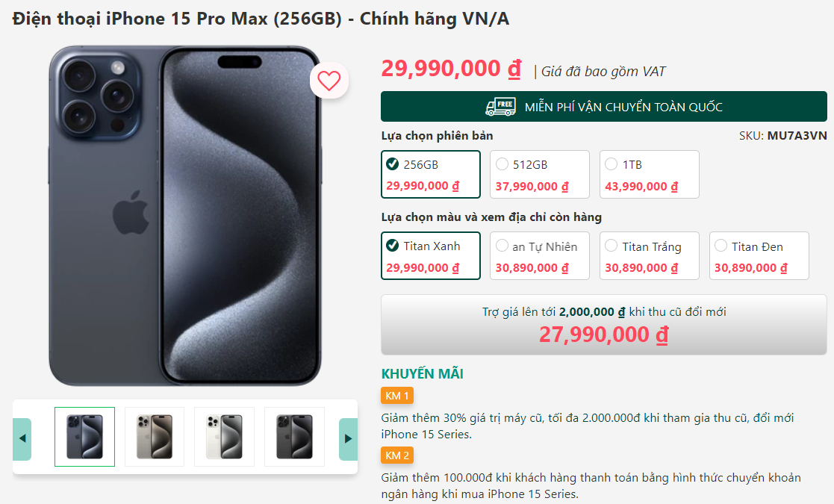Choose the Titan Trắng color
834x504 pixels.
pyautogui.click(x=650, y=255)
